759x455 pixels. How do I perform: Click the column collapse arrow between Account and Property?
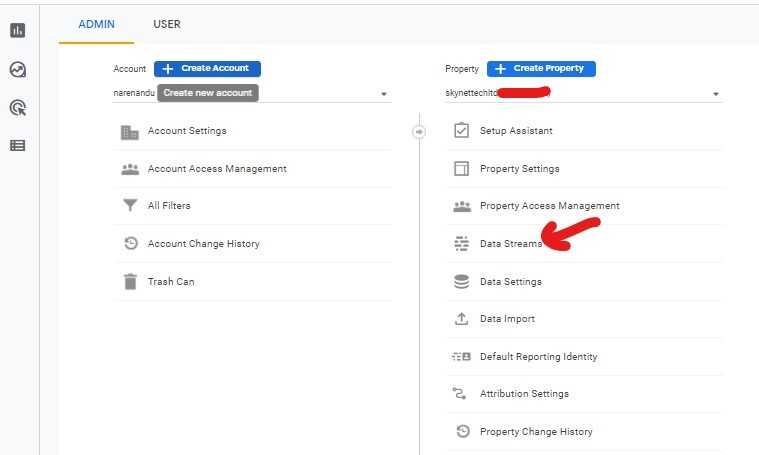419,132
